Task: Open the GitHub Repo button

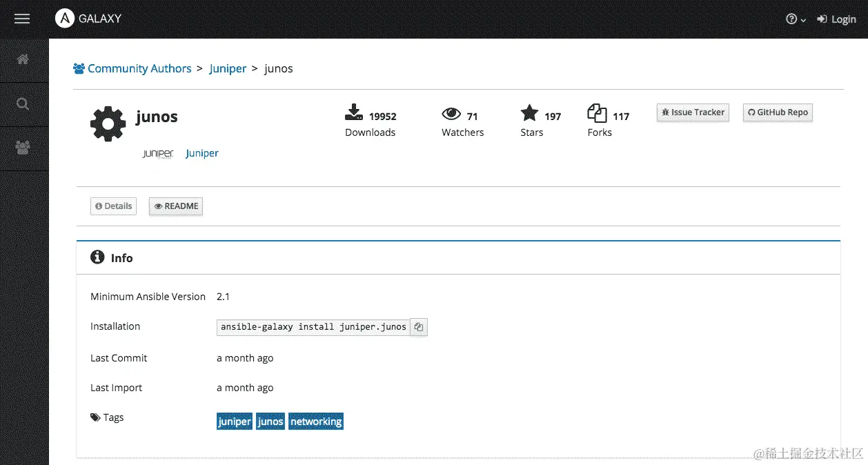Action: (778, 112)
